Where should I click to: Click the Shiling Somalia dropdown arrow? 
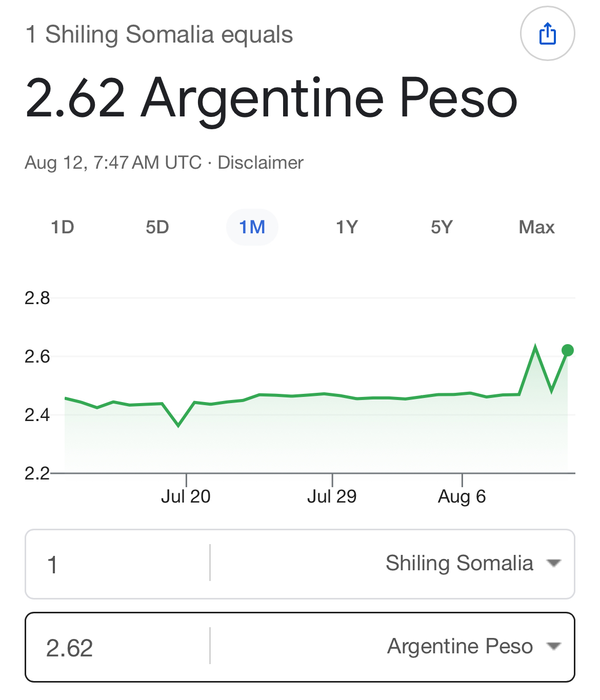(x=554, y=563)
